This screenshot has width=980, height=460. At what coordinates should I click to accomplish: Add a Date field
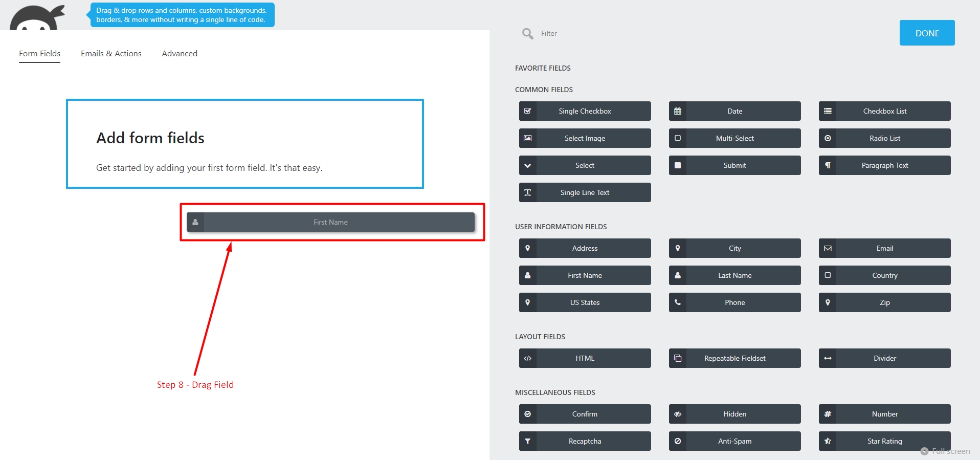click(x=734, y=111)
